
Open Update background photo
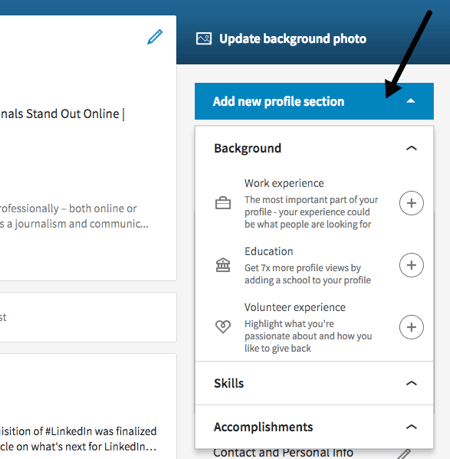coord(293,39)
